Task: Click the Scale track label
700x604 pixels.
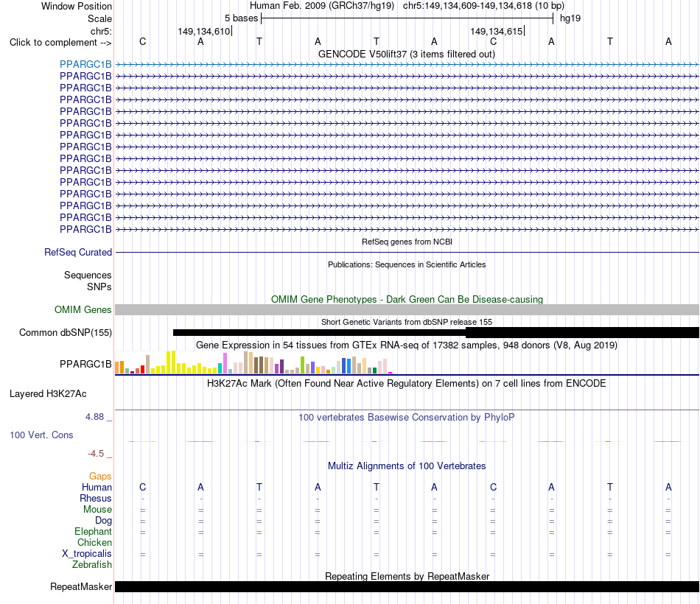Action: (99, 18)
